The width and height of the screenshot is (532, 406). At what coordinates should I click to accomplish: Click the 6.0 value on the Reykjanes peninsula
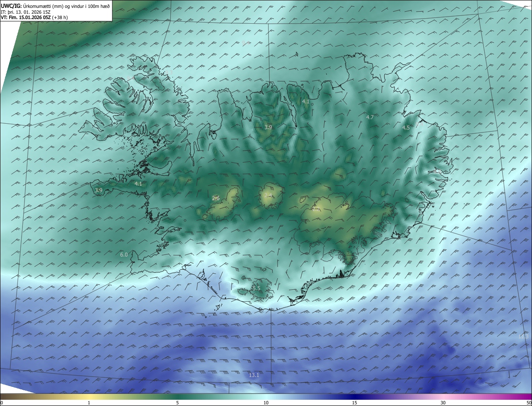click(x=124, y=254)
